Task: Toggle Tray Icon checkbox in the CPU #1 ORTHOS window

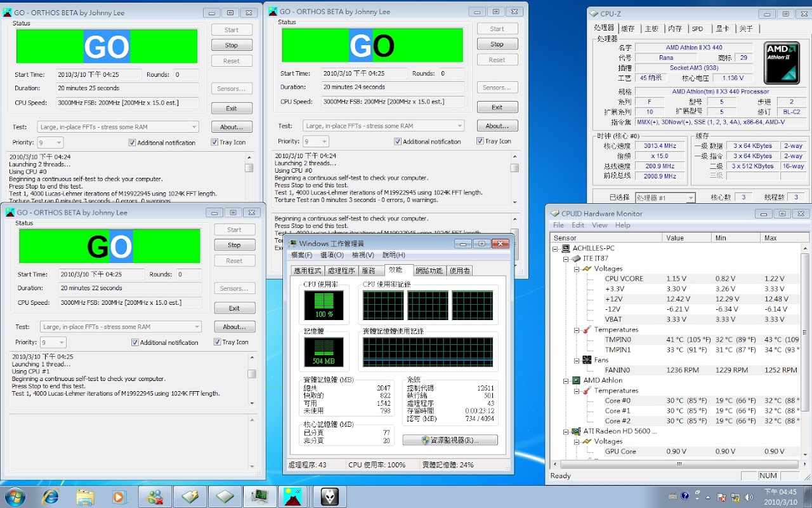Action: (217, 342)
